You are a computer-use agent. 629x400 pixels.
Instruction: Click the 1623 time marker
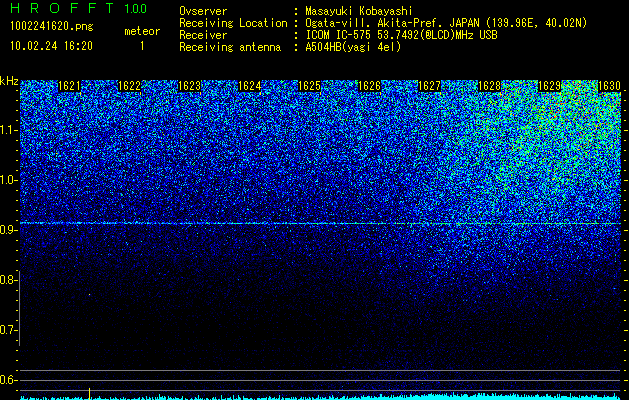[189, 86]
